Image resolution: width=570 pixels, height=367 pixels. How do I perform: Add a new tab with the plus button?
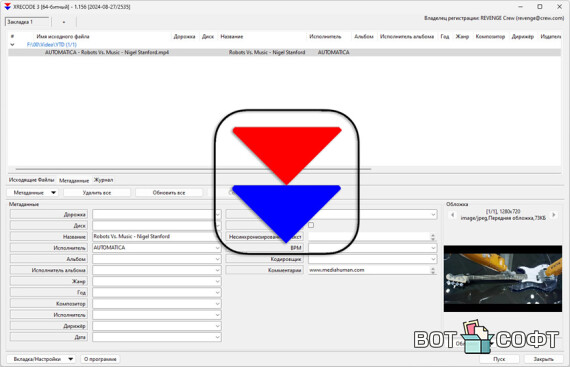point(64,22)
